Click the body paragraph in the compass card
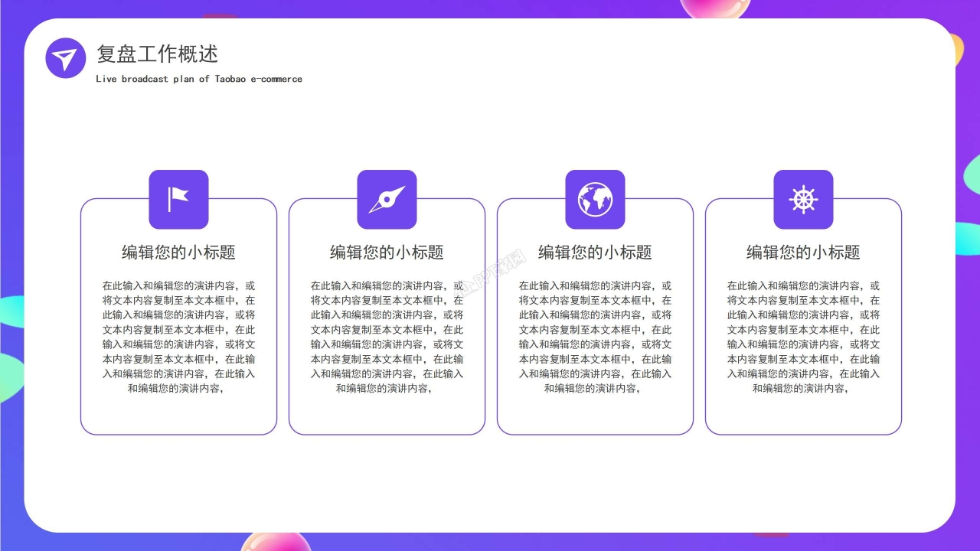Screen dimensions: 980x551 [x=387, y=337]
